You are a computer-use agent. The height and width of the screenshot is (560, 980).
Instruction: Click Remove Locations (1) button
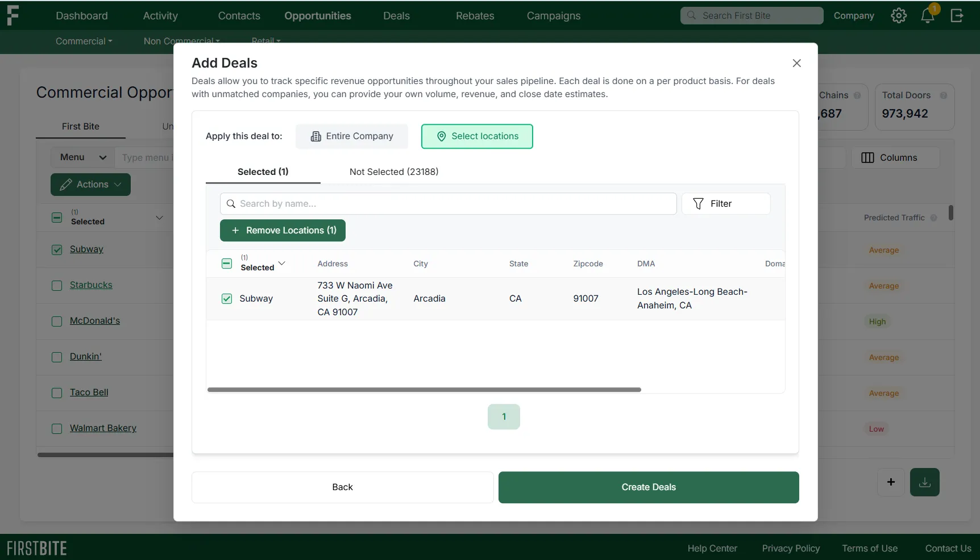tap(283, 231)
